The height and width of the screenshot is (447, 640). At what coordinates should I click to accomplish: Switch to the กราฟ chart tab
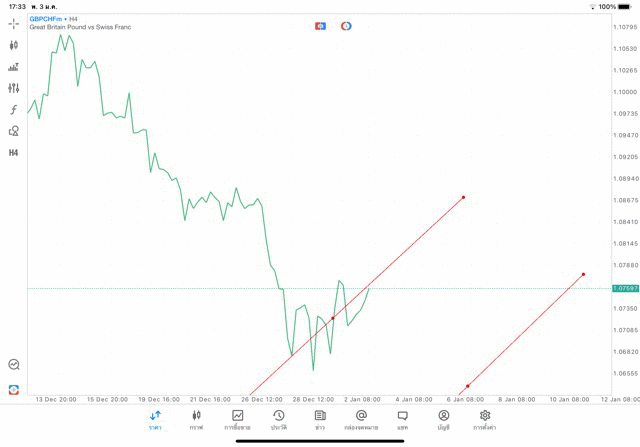tap(196, 420)
